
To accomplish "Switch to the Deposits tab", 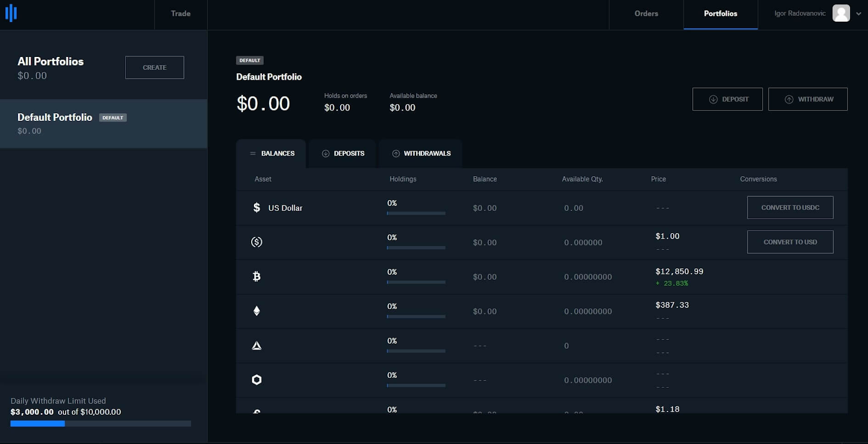I will click(342, 153).
